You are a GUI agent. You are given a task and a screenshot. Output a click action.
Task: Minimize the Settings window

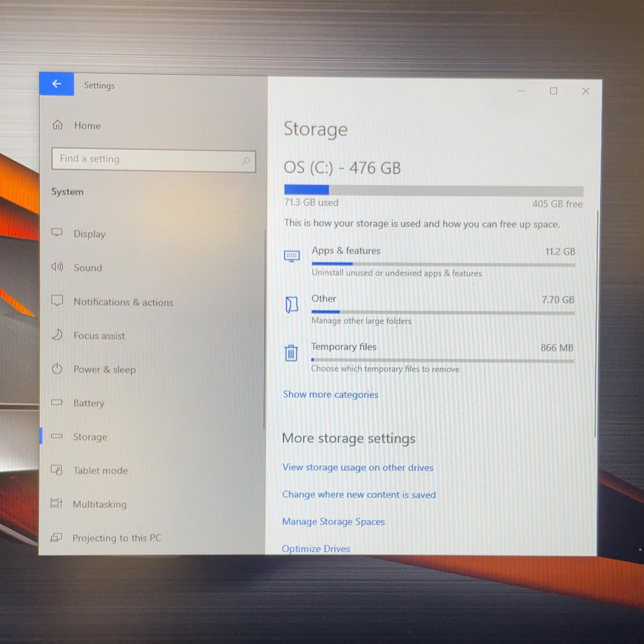coord(521,91)
